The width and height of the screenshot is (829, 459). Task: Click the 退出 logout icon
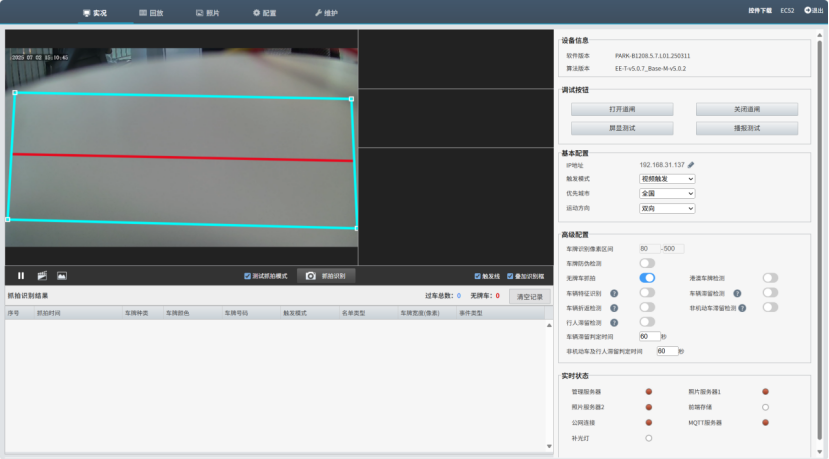click(807, 10)
